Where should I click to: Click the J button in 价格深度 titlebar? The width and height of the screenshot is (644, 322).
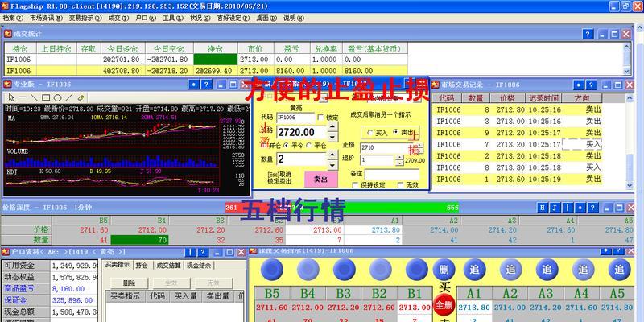[x=555, y=208]
